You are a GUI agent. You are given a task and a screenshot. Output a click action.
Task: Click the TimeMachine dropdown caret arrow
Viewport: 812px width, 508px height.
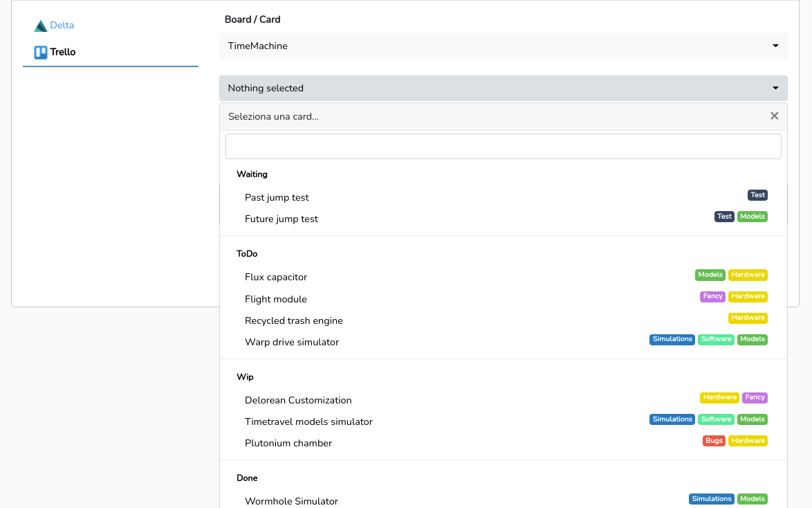click(x=775, y=46)
